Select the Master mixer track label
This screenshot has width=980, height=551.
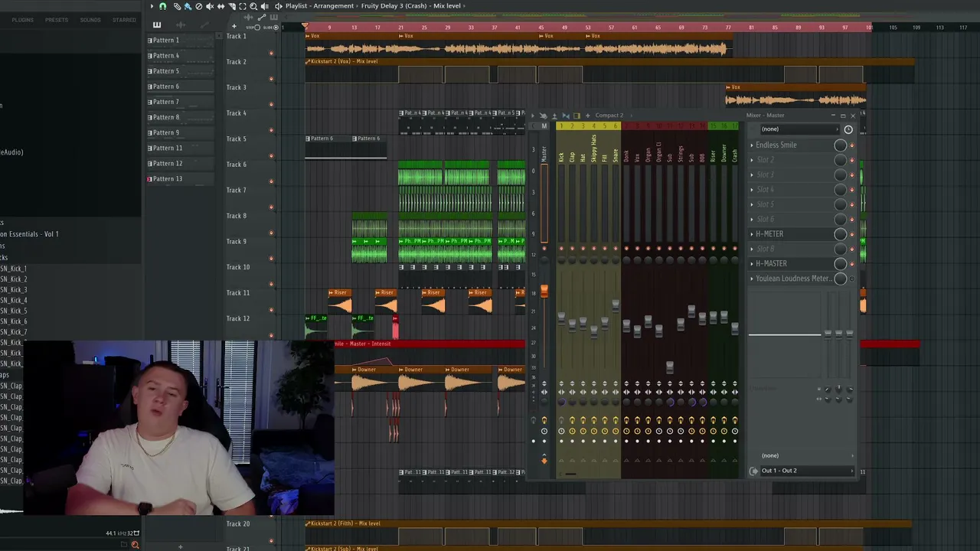click(x=544, y=154)
